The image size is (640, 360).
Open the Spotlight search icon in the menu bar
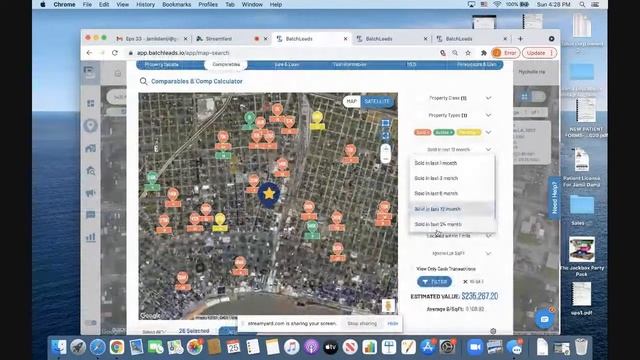click(582, 4)
